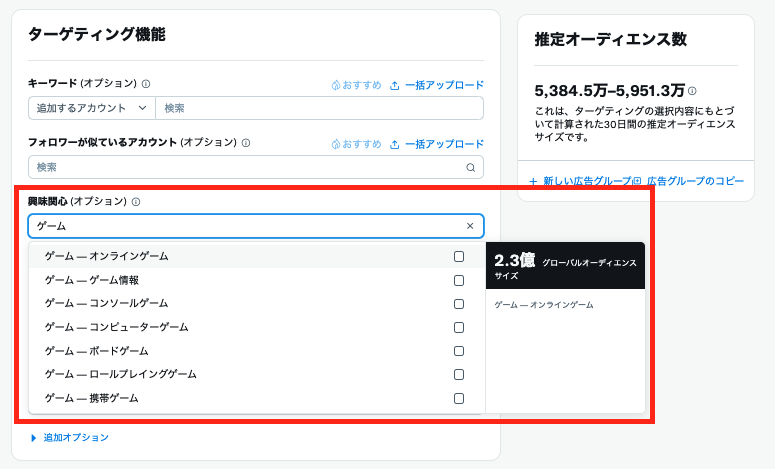Click the keyword 検索 input field
The width and height of the screenshot is (775, 469).
[318, 108]
